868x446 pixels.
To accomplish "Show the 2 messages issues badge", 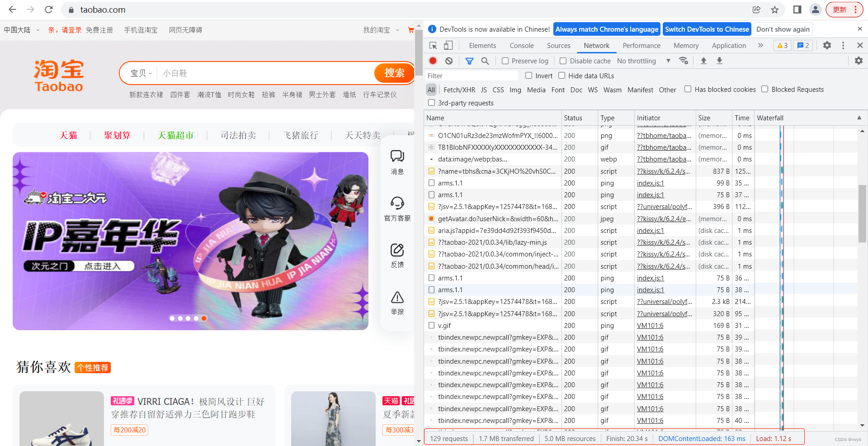I will point(803,45).
